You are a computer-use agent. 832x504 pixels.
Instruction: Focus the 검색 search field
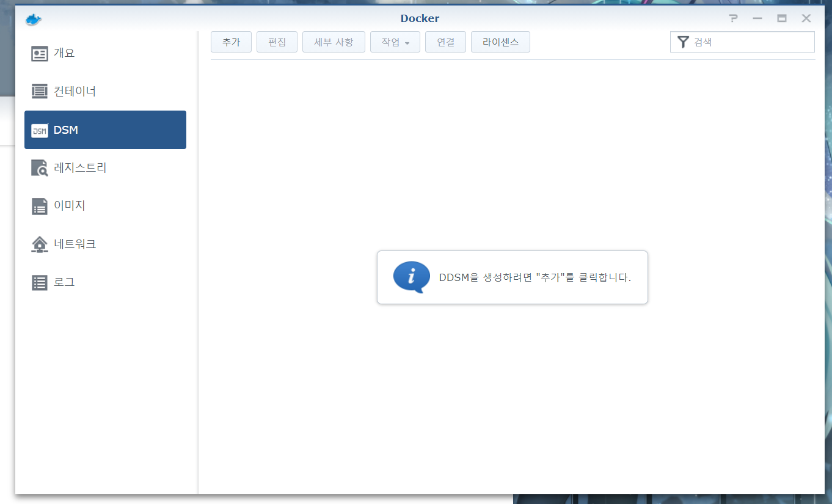(742, 42)
